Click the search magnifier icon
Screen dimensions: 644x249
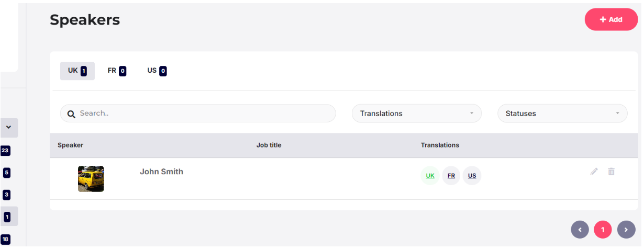coord(71,114)
